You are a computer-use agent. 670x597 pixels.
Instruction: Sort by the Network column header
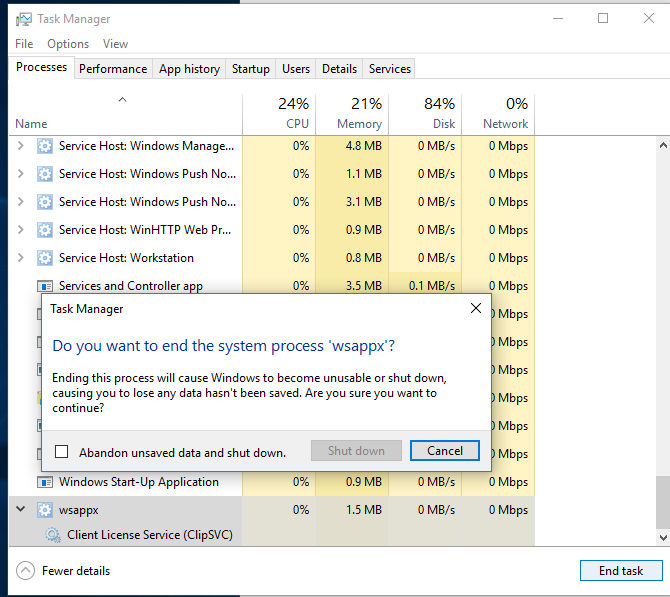click(x=498, y=114)
